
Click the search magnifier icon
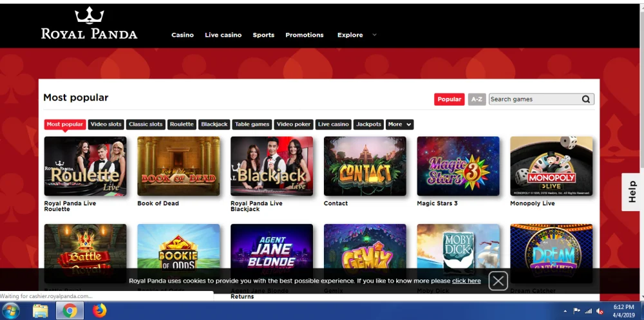585,99
